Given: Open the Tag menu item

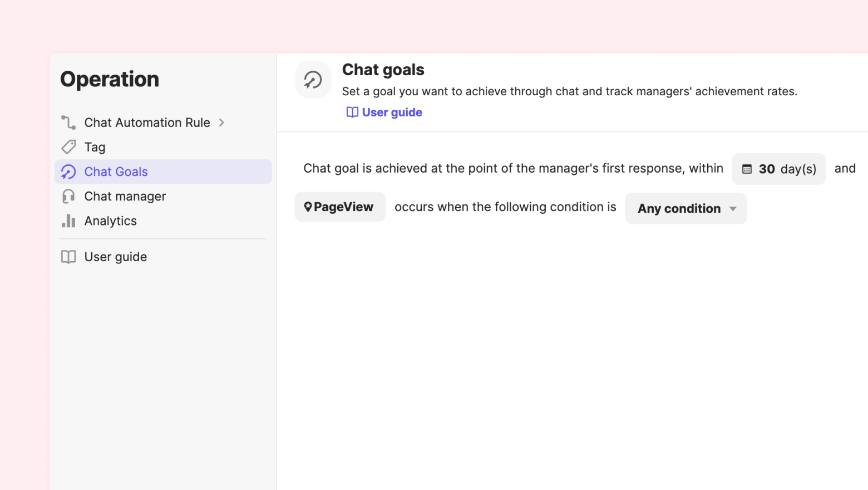Looking at the screenshot, I should [95, 147].
